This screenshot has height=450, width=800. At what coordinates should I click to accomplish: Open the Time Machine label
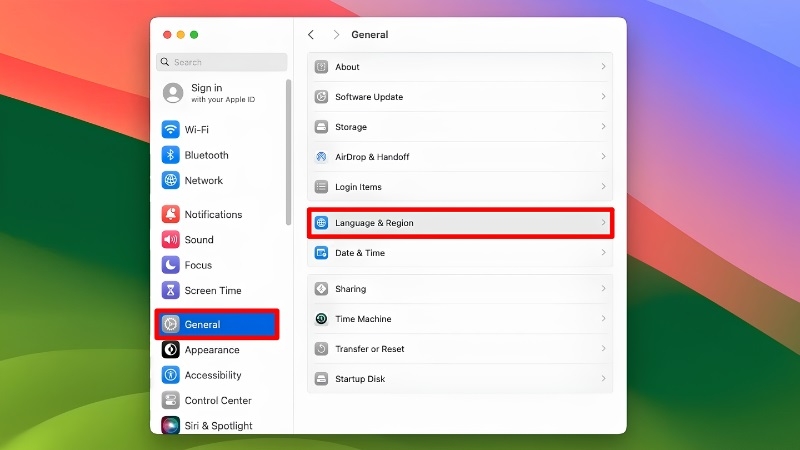click(x=363, y=319)
